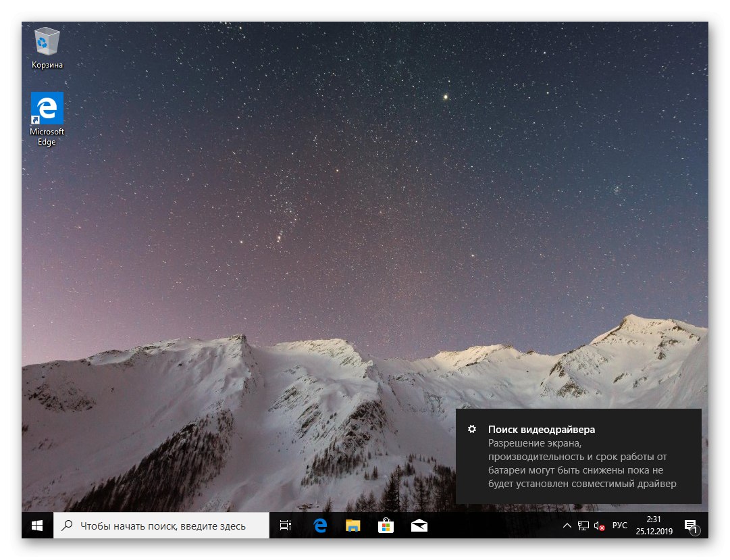Unmute the system volume icon
The image size is (730, 560).
pos(598,526)
